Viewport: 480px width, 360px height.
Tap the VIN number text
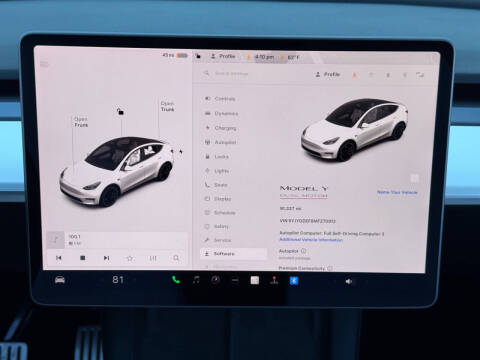pos(308,221)
